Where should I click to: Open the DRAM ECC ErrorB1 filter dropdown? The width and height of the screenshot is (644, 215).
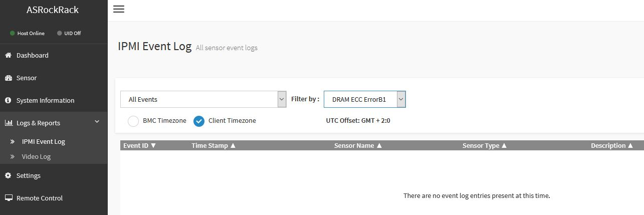(x=364, y=99)
